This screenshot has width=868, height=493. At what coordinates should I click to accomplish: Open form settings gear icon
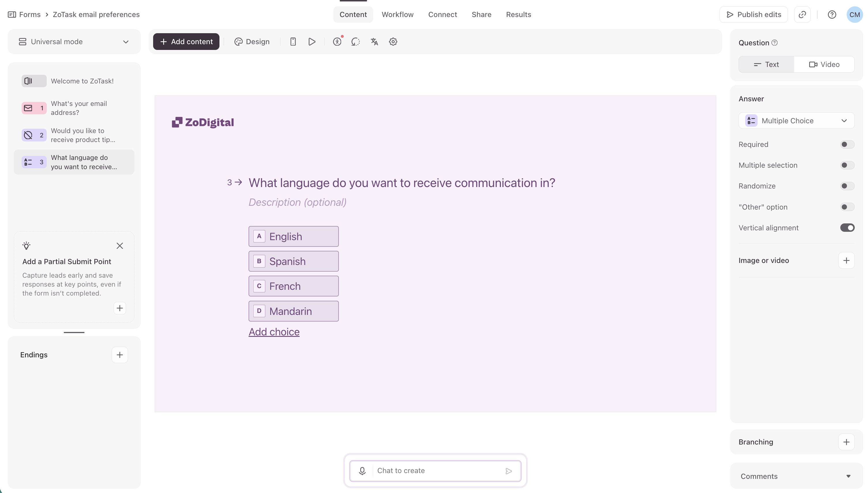click(x=393, y=42)
